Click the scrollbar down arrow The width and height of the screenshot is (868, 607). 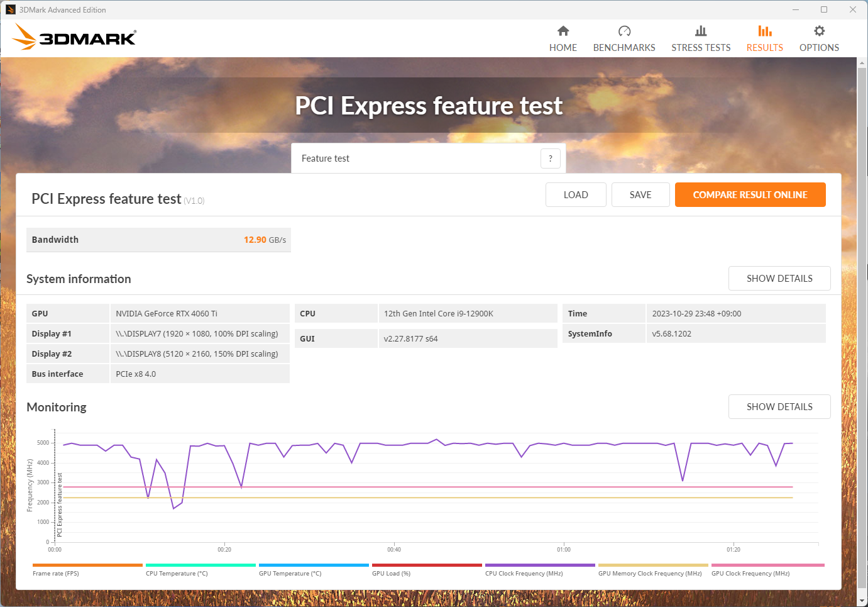(862, 601)
